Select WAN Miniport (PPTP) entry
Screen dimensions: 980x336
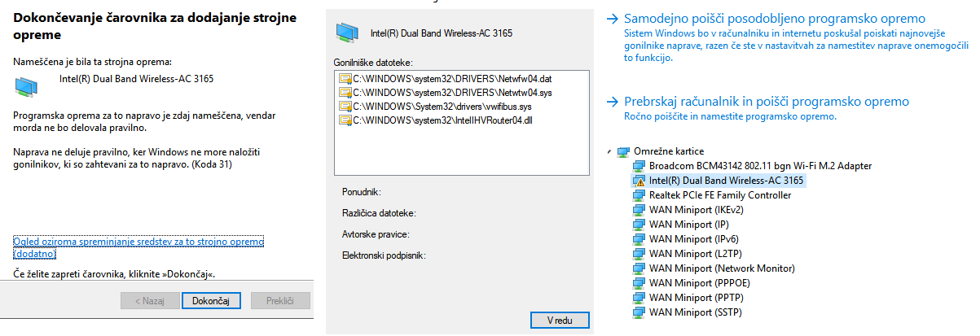pos(695,298)
